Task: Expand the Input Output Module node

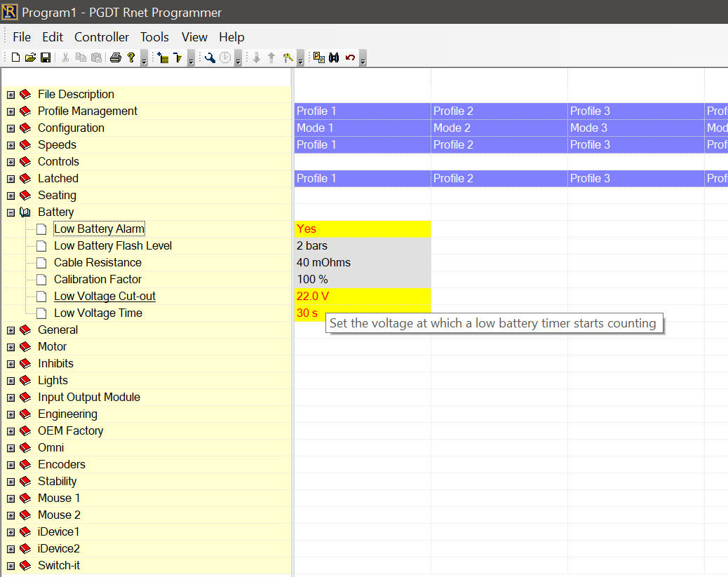Action: [11, 398]
